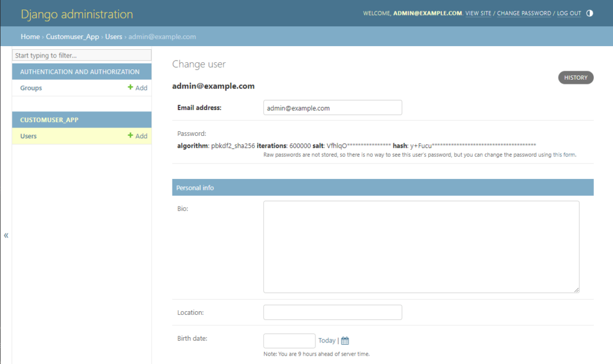Log out of Django admin

pyautogui.click(x=569, y=13)
